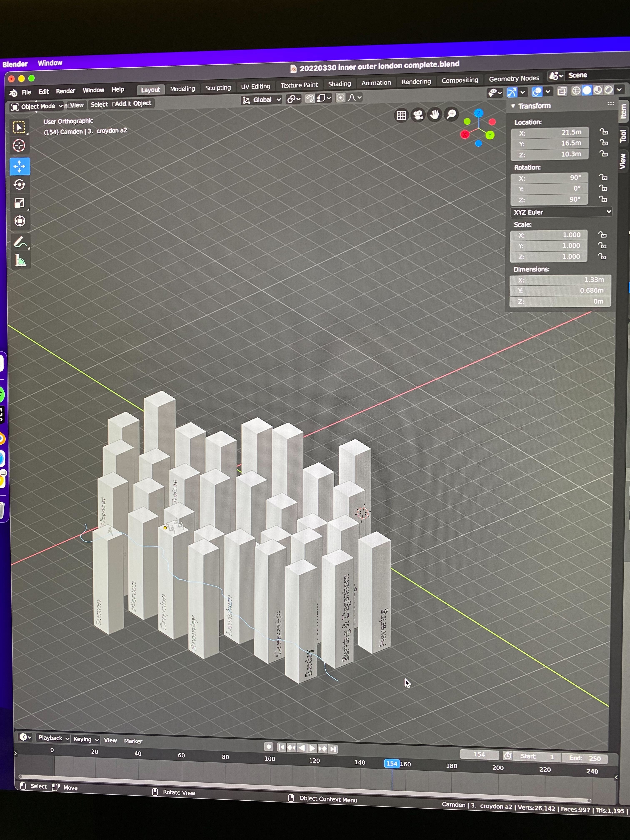The width and height of the screenshot is (630, 840).
Task: Pick the Measure ruler tool
Action: [20, 261]
